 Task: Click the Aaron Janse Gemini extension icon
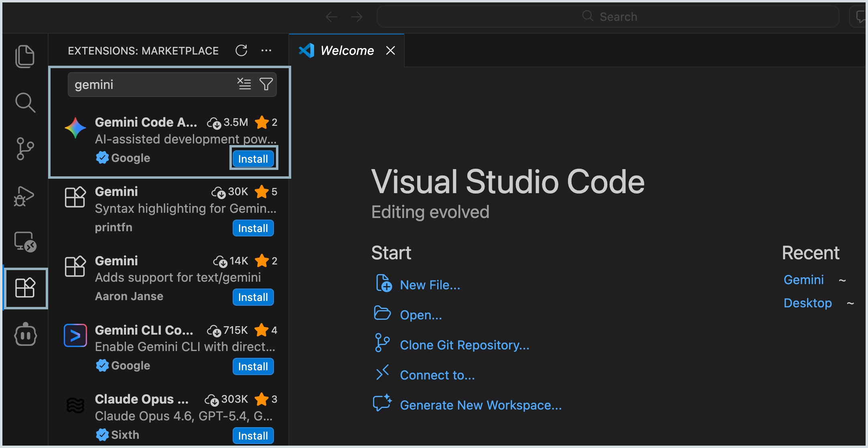75,266
